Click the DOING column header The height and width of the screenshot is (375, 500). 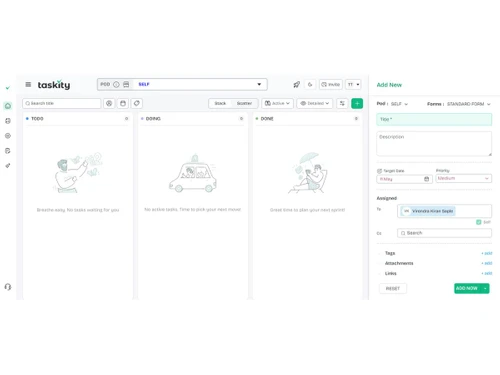point(153,119)
